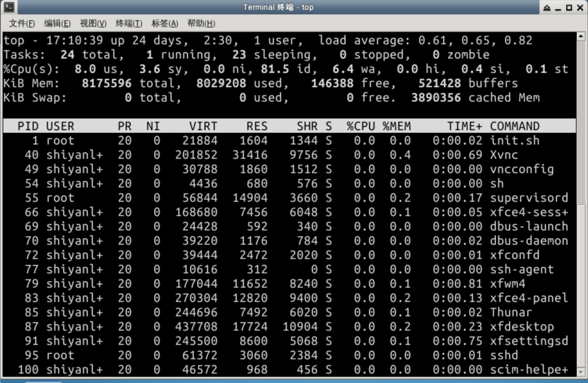
Task: Click the scrollbar down arrow
Action: 581,372
